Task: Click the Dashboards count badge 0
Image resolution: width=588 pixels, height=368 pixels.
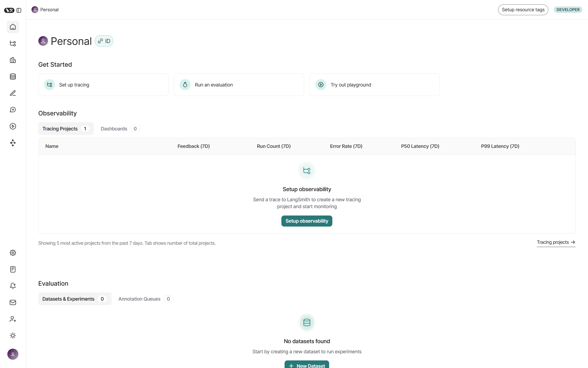Action: tap(135, 129)
